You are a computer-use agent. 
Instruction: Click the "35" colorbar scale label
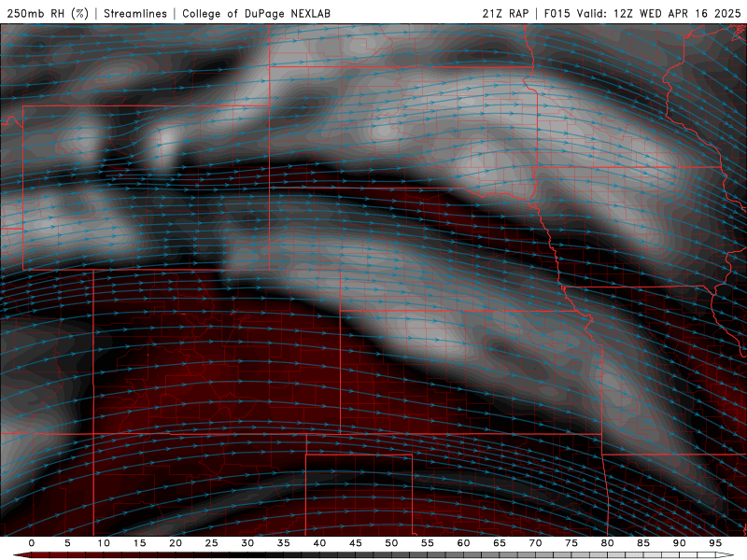pyautogui.click(x=284, y=543)
